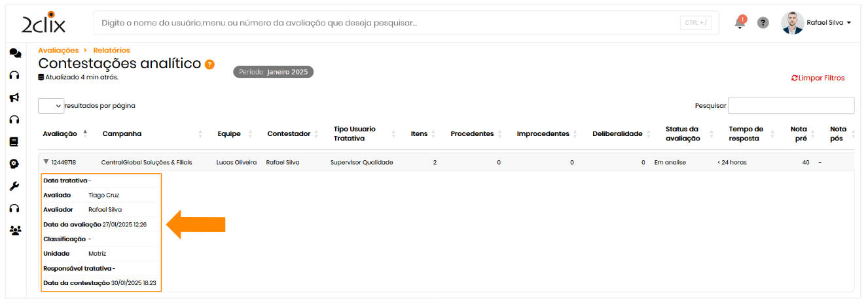The width and height of the screenshot is (868, 306).
Task: Sort table by Campanha column
Action: click(122, 134)
